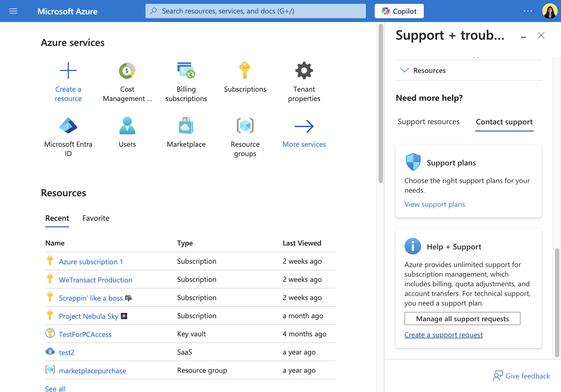The height and width of the screenshot is (392, 561).
Task: Open the Users service icon
Action: (127, 126)
